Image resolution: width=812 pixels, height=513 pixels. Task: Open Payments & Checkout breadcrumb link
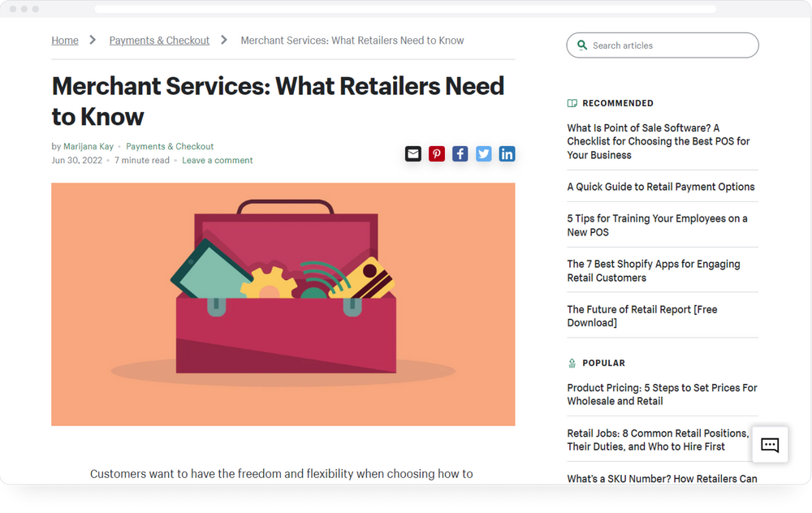coord(159,40)
